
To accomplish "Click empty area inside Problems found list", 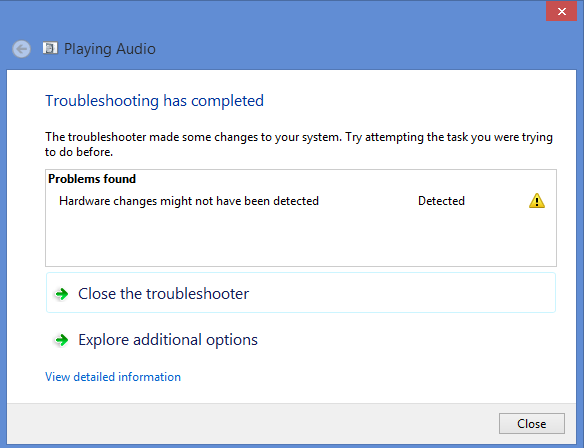I will point(301,238).
